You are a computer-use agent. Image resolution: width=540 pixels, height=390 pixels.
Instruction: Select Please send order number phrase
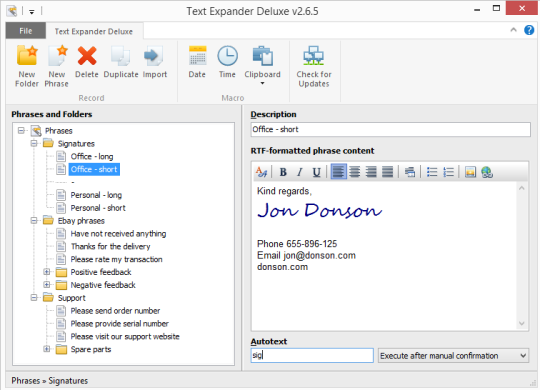(x=115, y=311)
